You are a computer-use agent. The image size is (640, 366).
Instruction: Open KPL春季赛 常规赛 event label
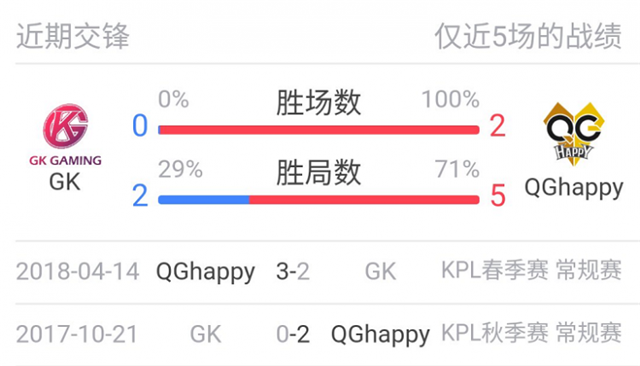click(x=531, y=270)
